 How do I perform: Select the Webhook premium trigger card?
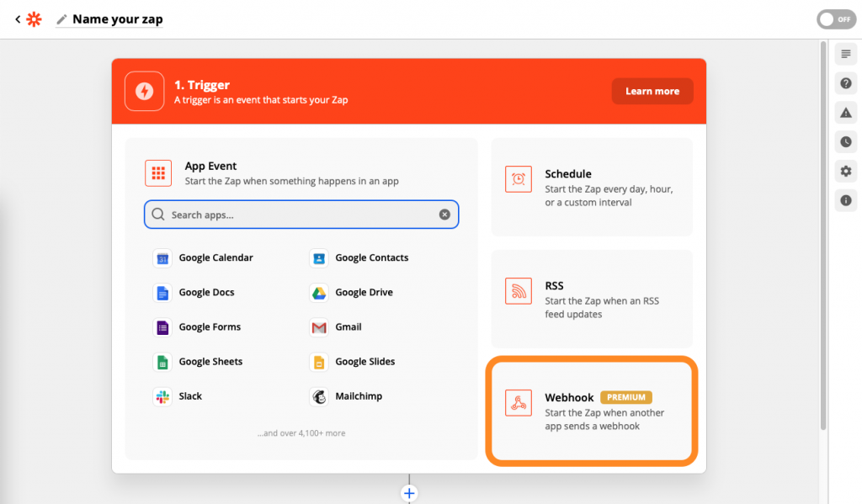[x=592, y=411]
